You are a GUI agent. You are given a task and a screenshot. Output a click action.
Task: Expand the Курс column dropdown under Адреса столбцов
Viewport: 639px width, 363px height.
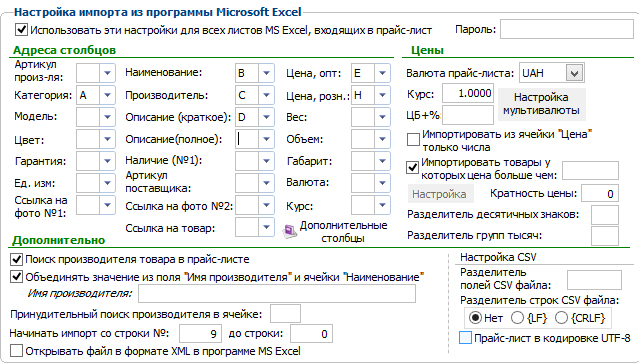point(382,205)
